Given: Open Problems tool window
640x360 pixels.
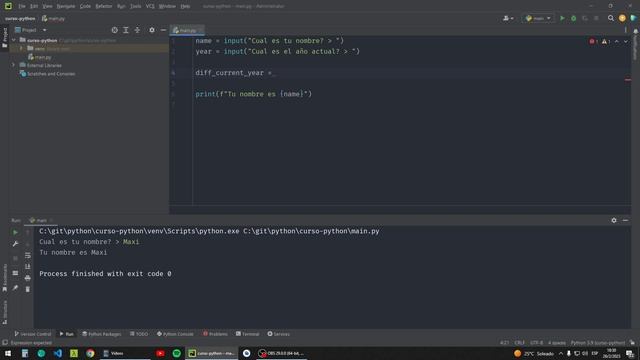Looking at the screenshot, I should [215, 334].
